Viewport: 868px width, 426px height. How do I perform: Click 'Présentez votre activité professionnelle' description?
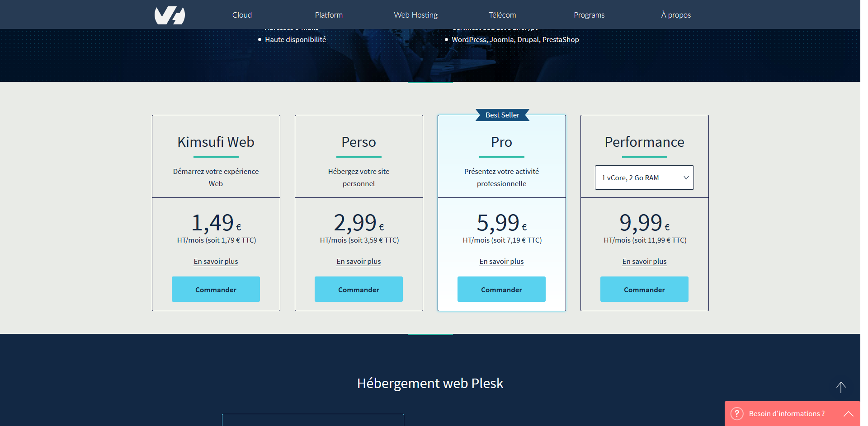click(501, 178)
